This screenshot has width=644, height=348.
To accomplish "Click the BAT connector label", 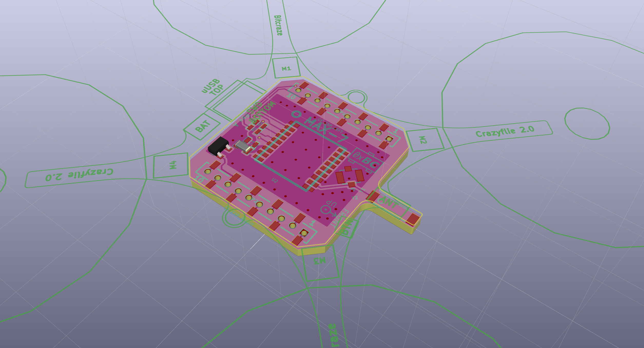I will pos(203,126).
